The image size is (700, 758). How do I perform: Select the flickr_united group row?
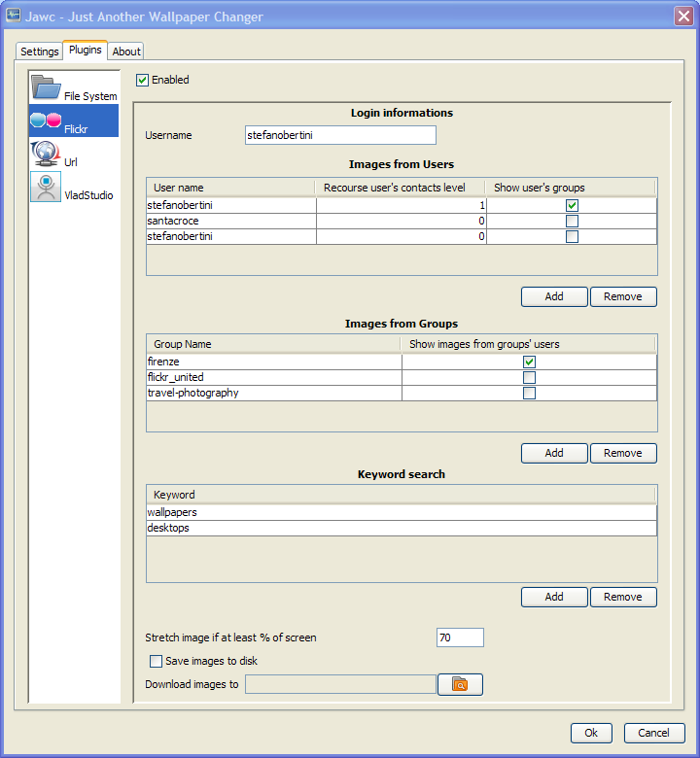[x=402, y=378]
